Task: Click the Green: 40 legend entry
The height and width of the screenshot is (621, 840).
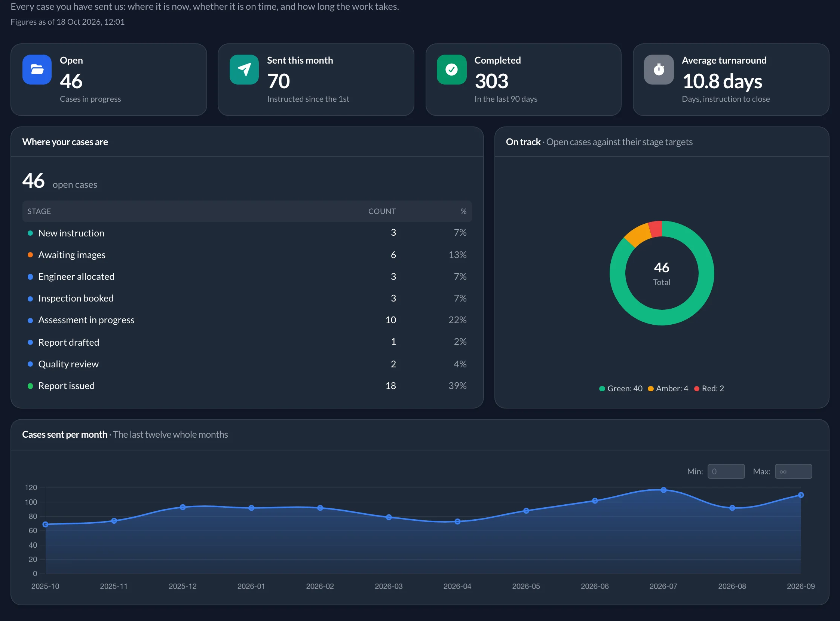Action: tap(621, 389)
